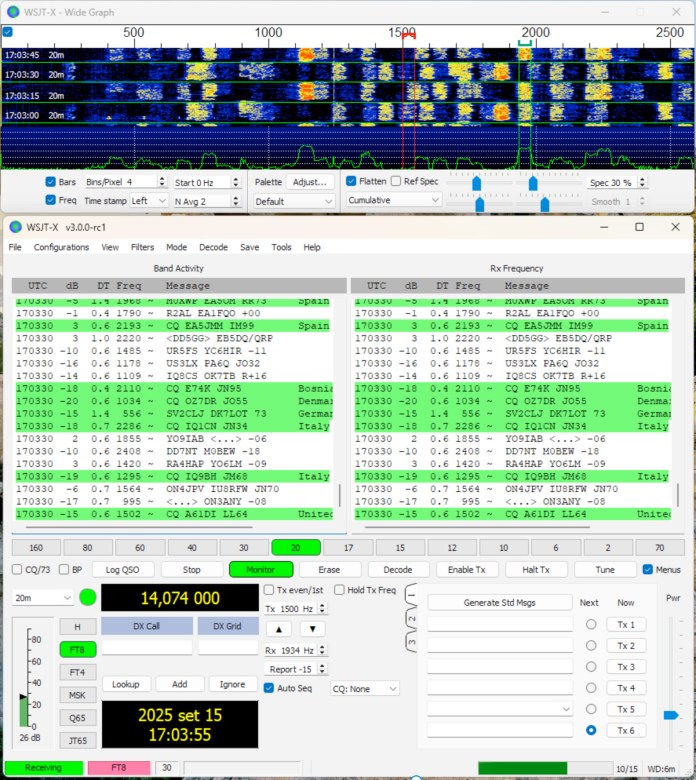Open the Decode menu

213,247
